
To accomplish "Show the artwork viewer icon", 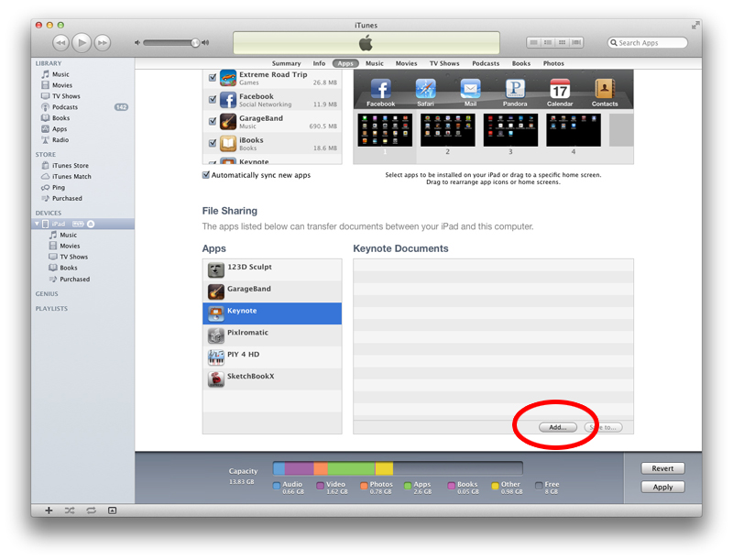I will tap(112, 511).
